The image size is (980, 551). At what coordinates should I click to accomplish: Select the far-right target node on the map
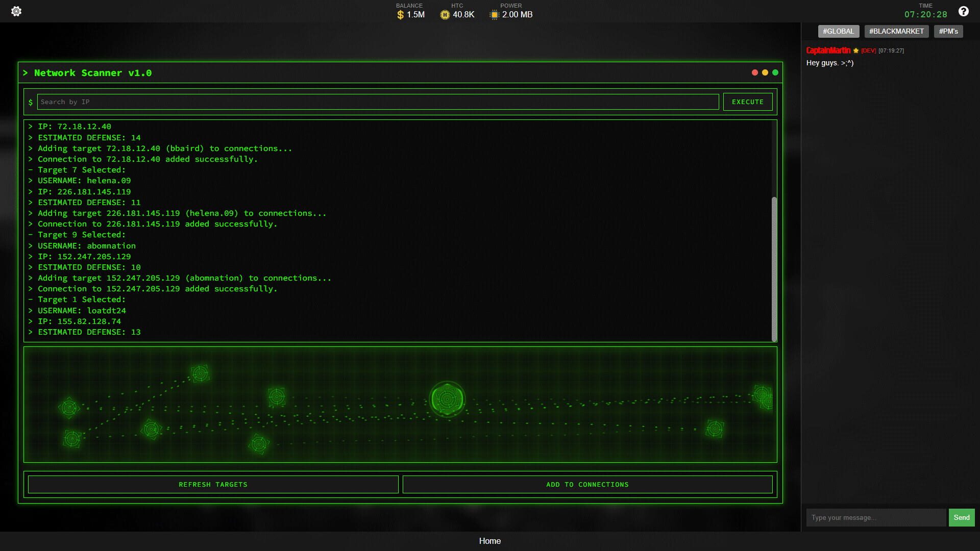coord(762,395)
